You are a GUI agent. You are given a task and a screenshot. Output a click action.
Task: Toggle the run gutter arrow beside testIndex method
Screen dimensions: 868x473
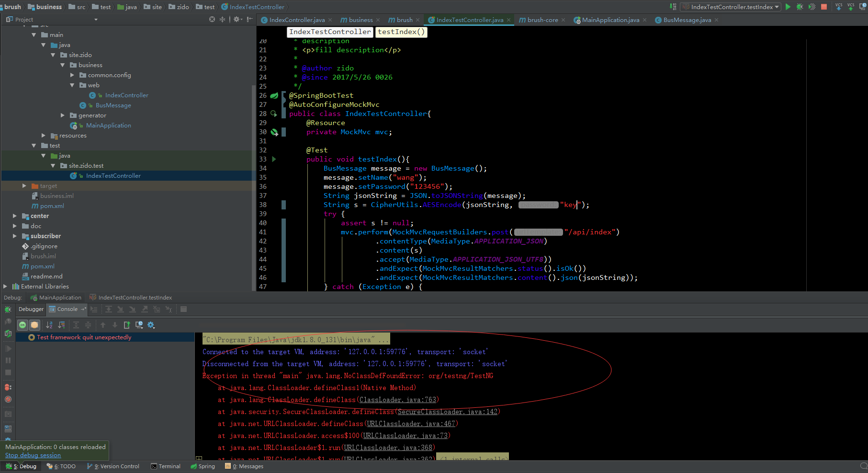click(x=274, y=159)
